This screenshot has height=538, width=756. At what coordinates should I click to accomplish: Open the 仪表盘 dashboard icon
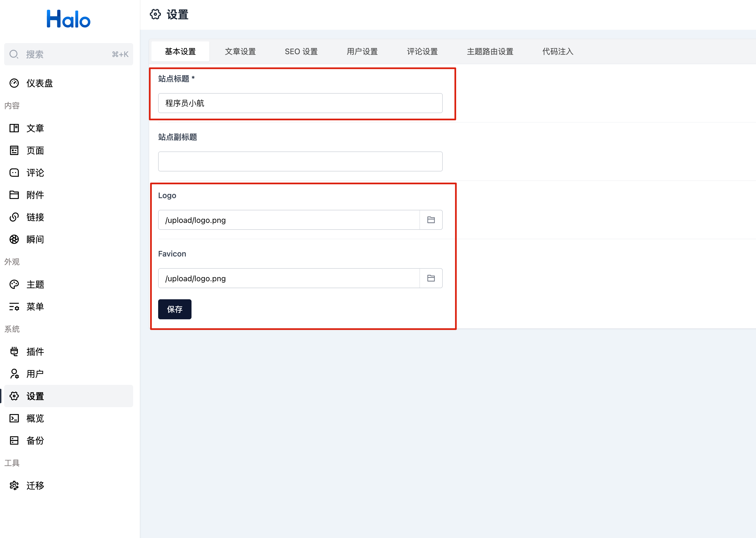(x=14, y=83)
